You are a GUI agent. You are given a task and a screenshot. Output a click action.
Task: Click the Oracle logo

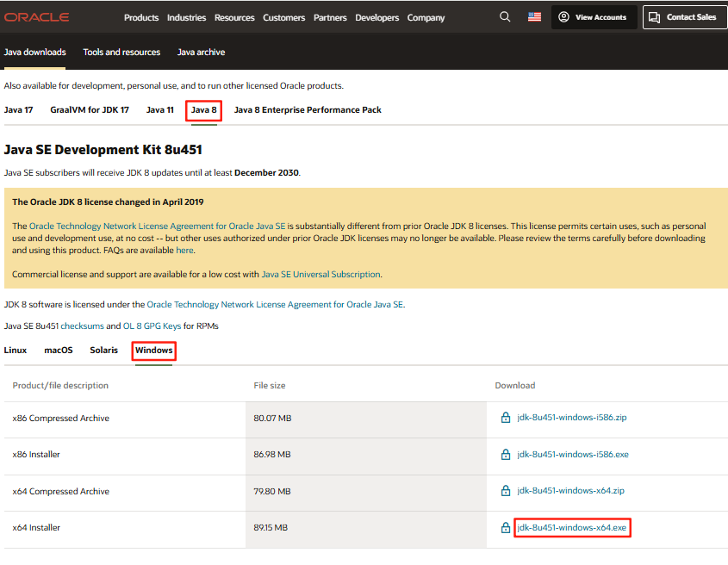pos(37,17)
